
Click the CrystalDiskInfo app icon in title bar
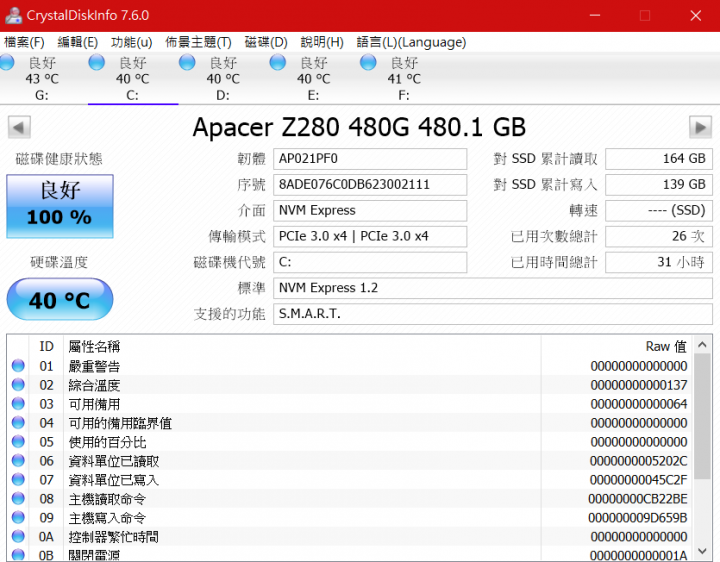click(12, 15)
